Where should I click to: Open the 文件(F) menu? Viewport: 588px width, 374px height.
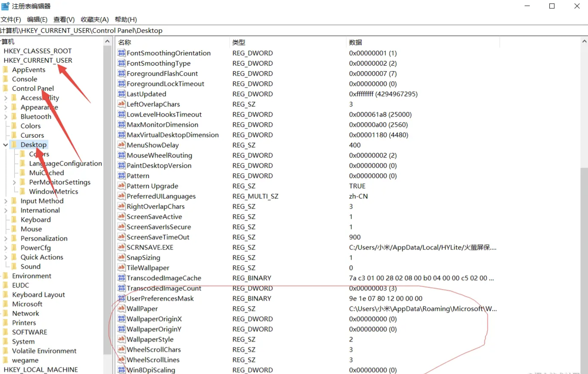tap(11, 19)
